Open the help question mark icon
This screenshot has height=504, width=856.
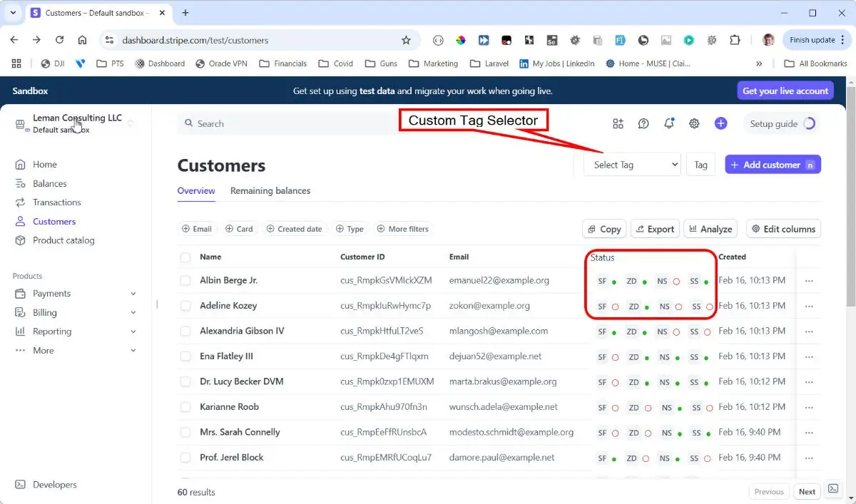[643, 123]
